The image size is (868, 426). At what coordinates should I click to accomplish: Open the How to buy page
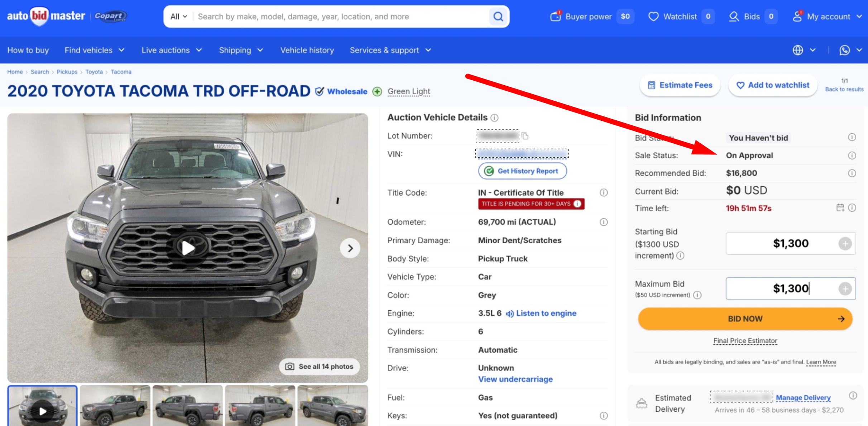(28, 50)
